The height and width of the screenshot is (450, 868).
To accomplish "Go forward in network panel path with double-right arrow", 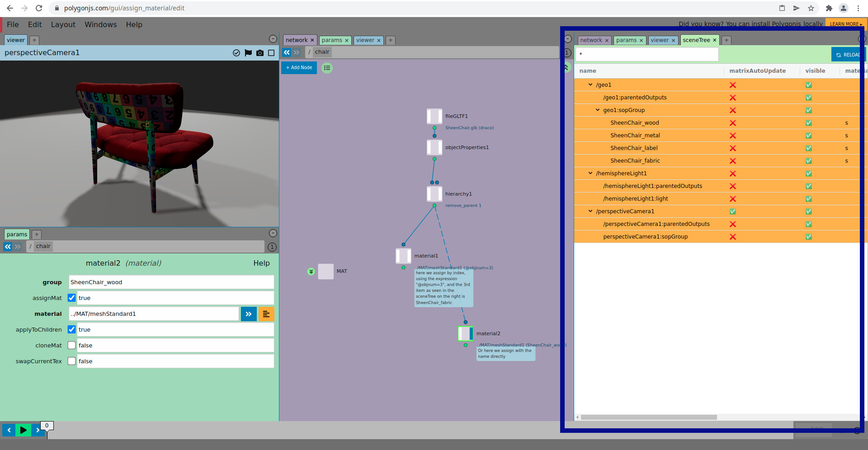I will click(297, 52).
